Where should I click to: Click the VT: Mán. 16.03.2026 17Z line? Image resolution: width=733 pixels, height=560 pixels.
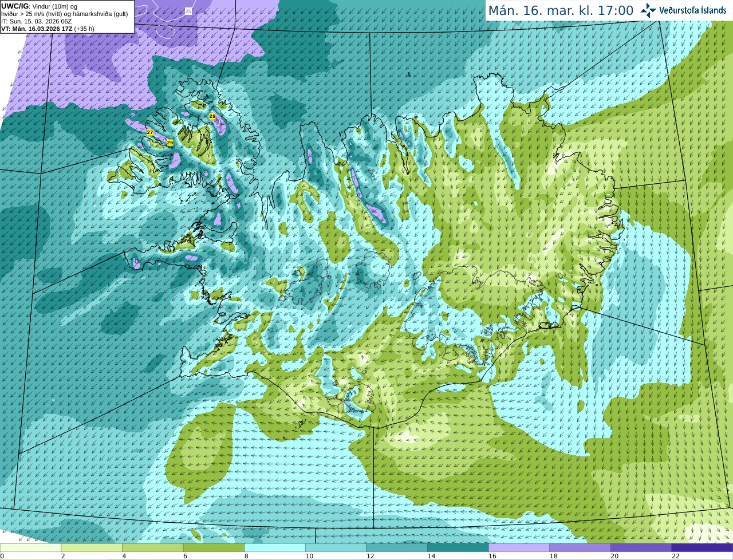[48, 29]
